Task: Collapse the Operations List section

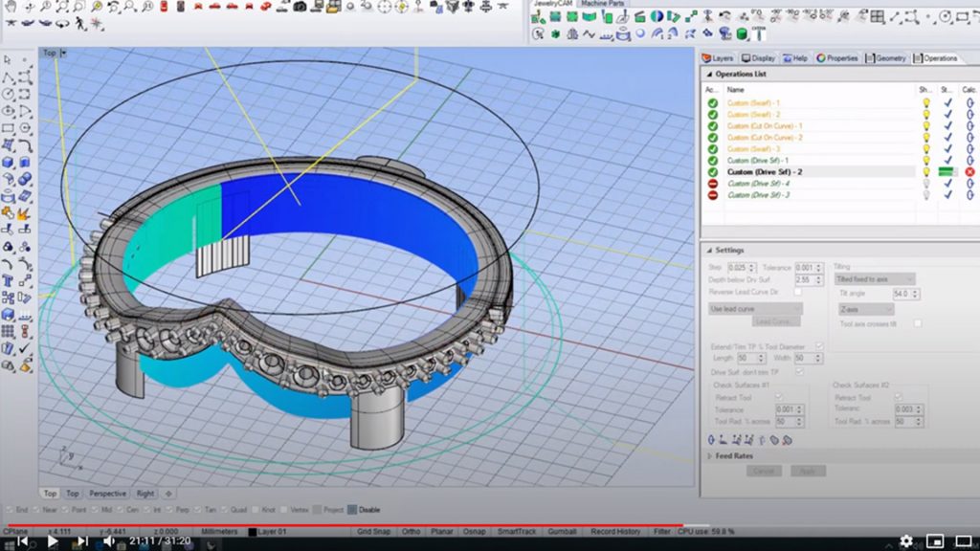Action: [x=709, y=74]
